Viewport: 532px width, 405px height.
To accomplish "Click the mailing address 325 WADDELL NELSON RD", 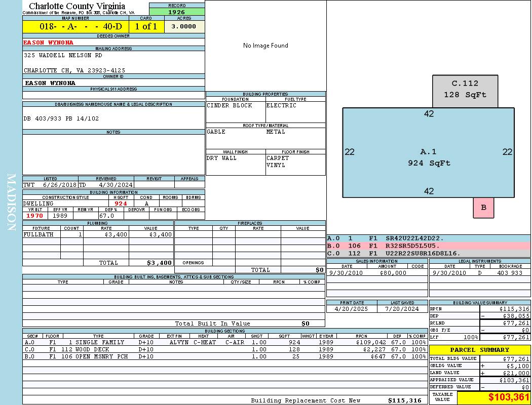I will (x=63, y=55).
